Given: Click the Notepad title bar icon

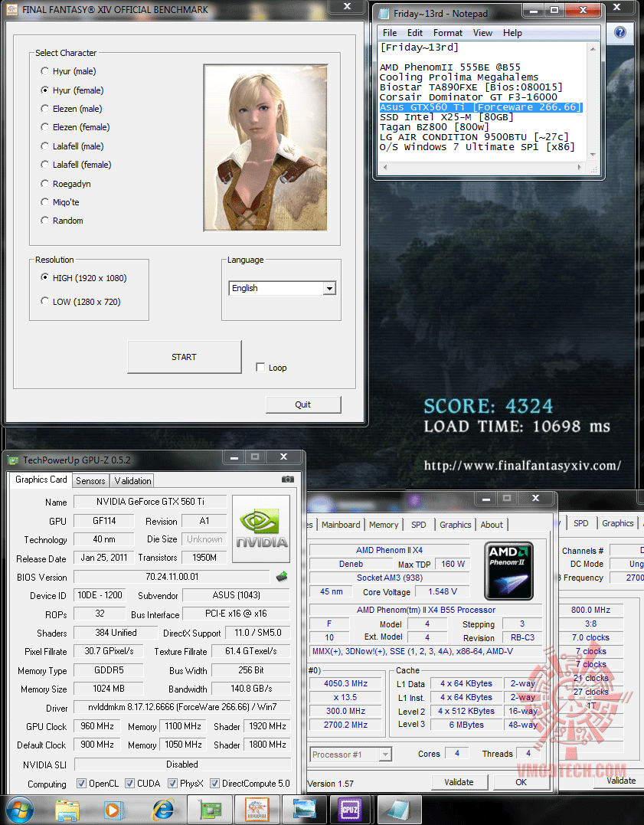Looking at the screenshot, I should pos(384,13).
